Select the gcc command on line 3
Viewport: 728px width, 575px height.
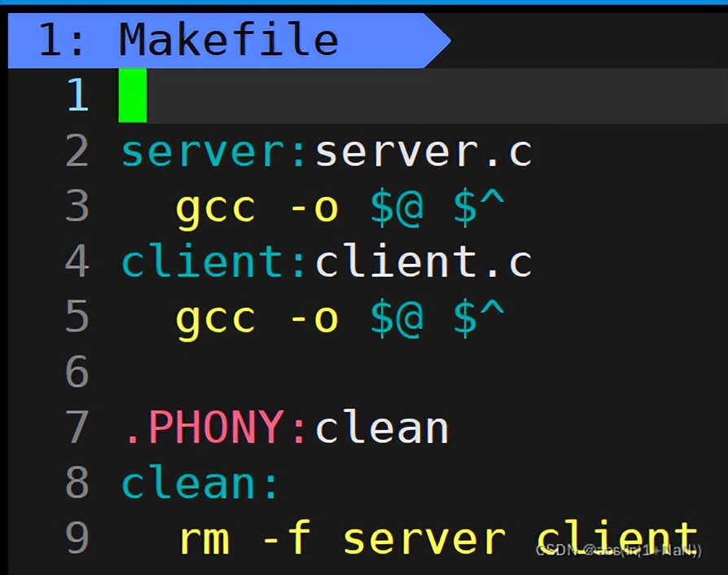(213, 206)
